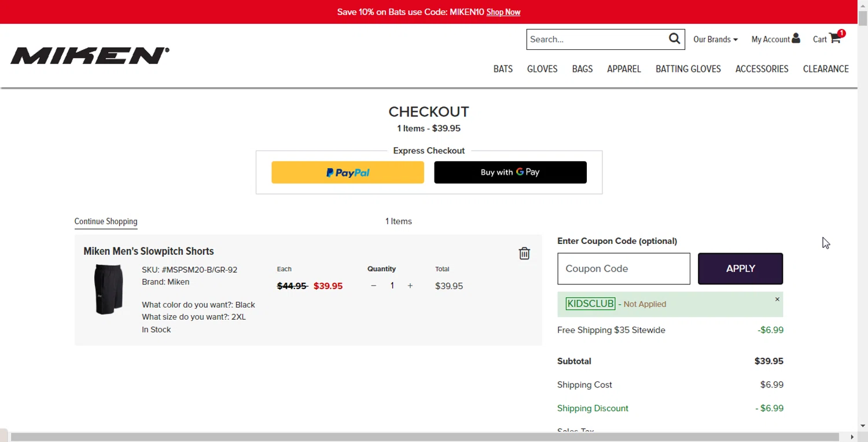The height and width of the screenshot is (442, 868).
Task: Open the Batting Gloves menu
Action: click(x=688, y=69)
